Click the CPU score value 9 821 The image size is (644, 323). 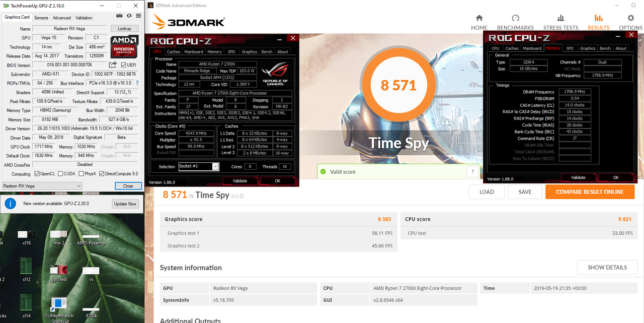[624, 219]
